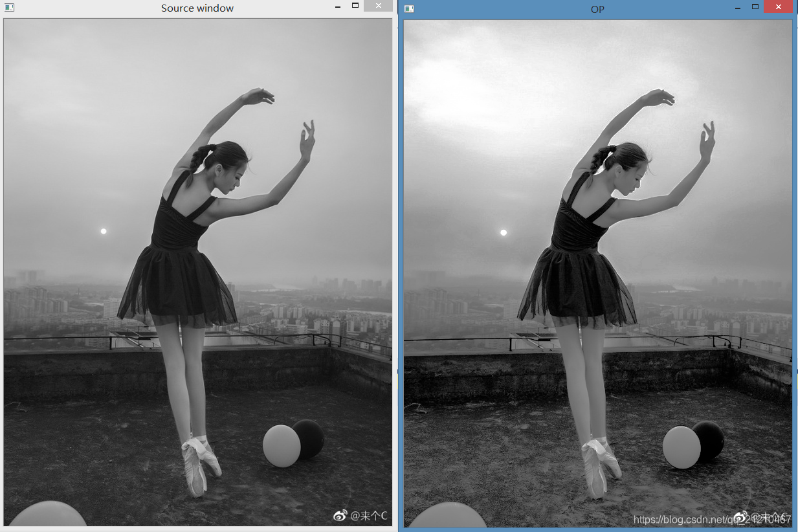Maximize the Source window
Viewport: 798px width, 532px height.
tap(355, 5)
